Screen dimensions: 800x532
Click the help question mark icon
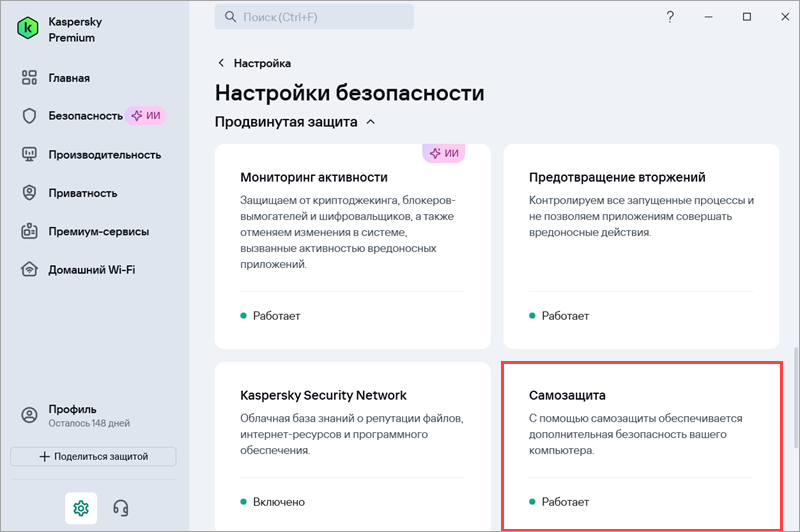tap(670, 17)
